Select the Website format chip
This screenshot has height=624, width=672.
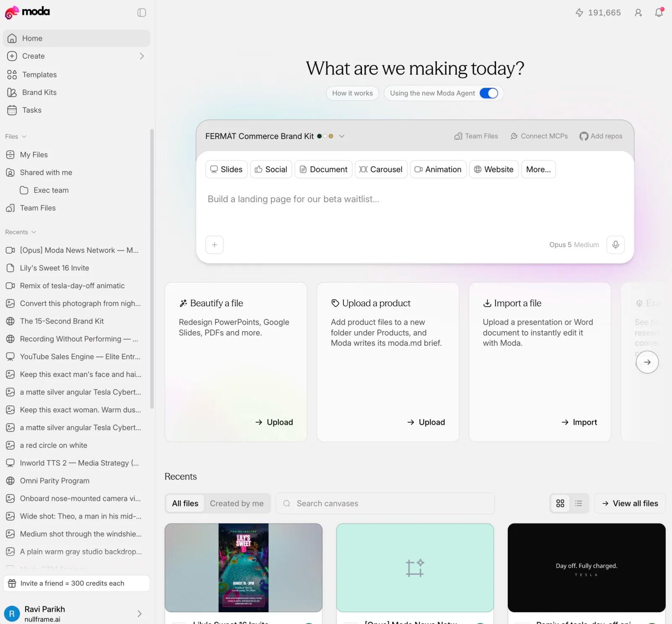pos(494,169)
